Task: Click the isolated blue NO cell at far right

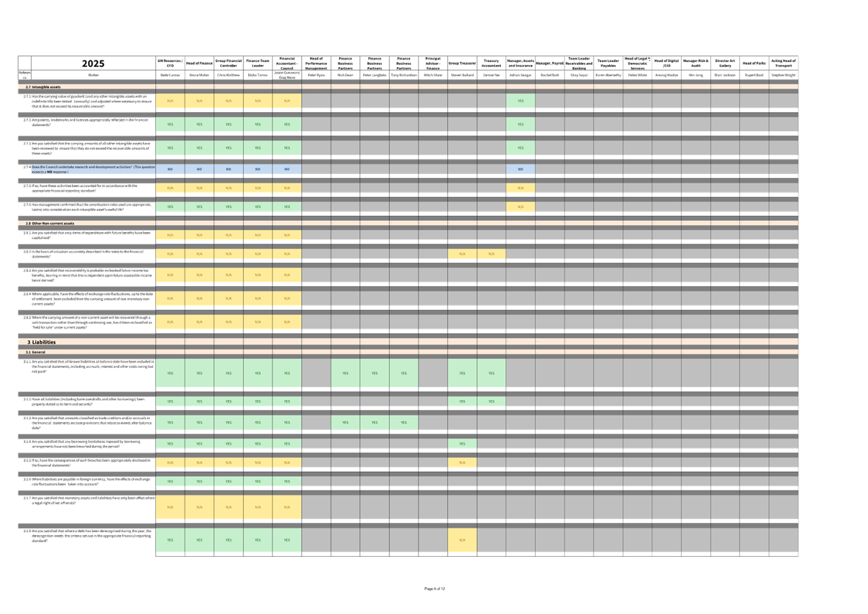Action: pos(520,169)
